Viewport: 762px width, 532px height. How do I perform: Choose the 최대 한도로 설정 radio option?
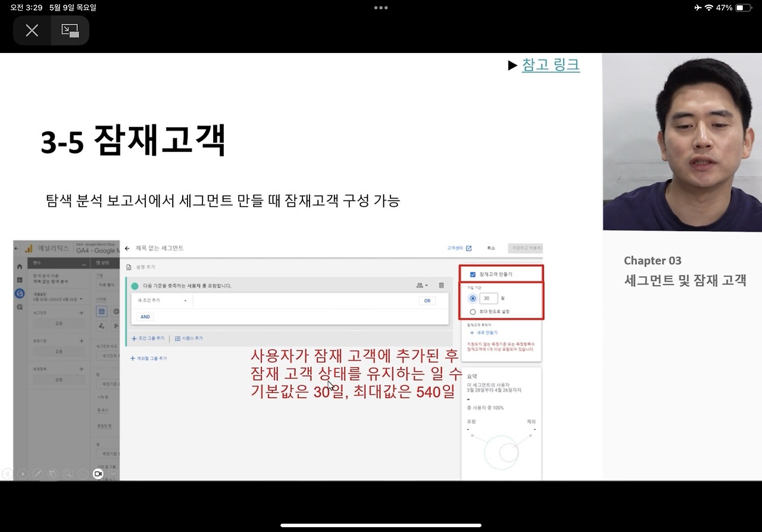[473, 311]
